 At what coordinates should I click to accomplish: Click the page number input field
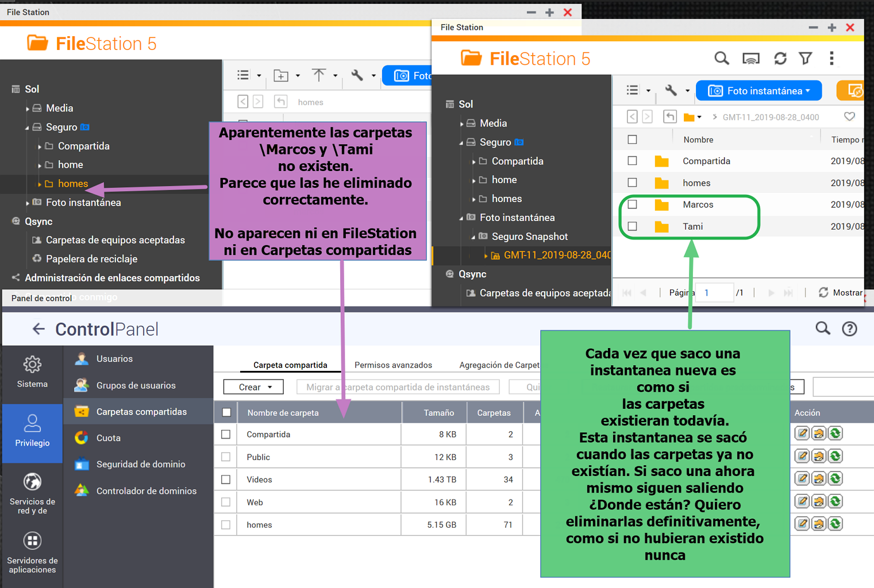[714, 293]
